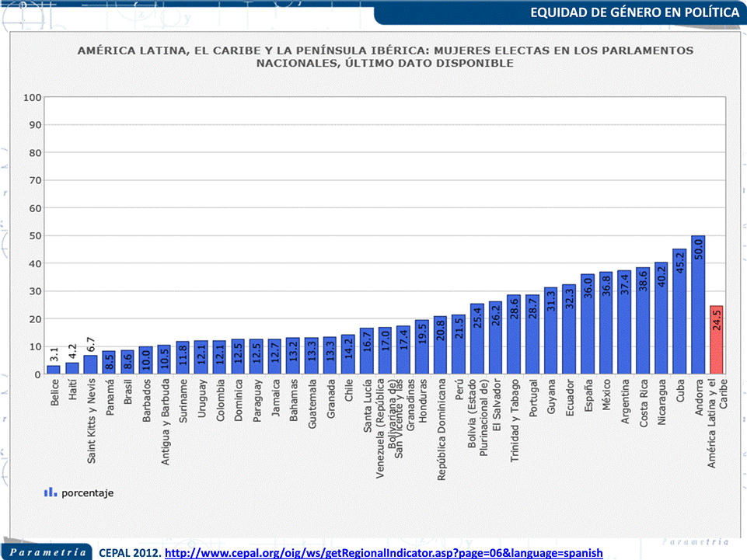Click the CEPAL 2012 source text
This screenshot has height=560, width=747.
pos(130,552)
